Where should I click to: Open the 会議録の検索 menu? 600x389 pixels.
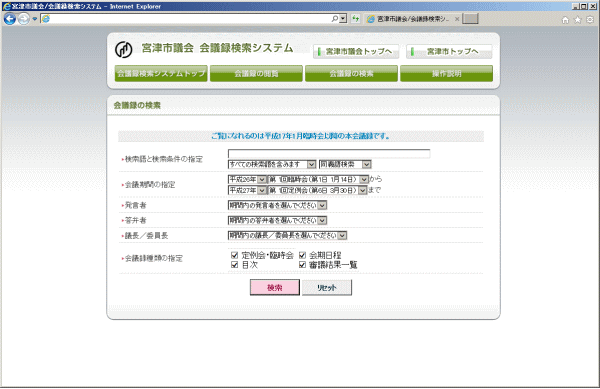351,73
